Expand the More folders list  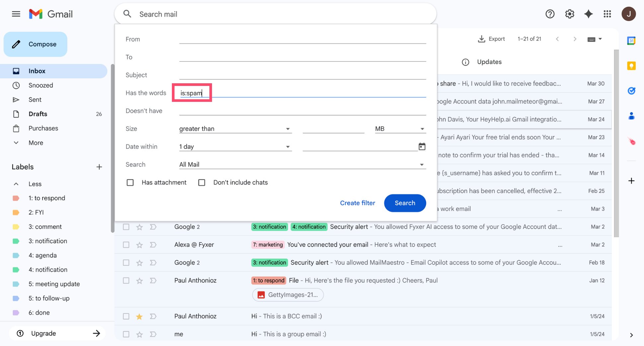click(36, 143)
